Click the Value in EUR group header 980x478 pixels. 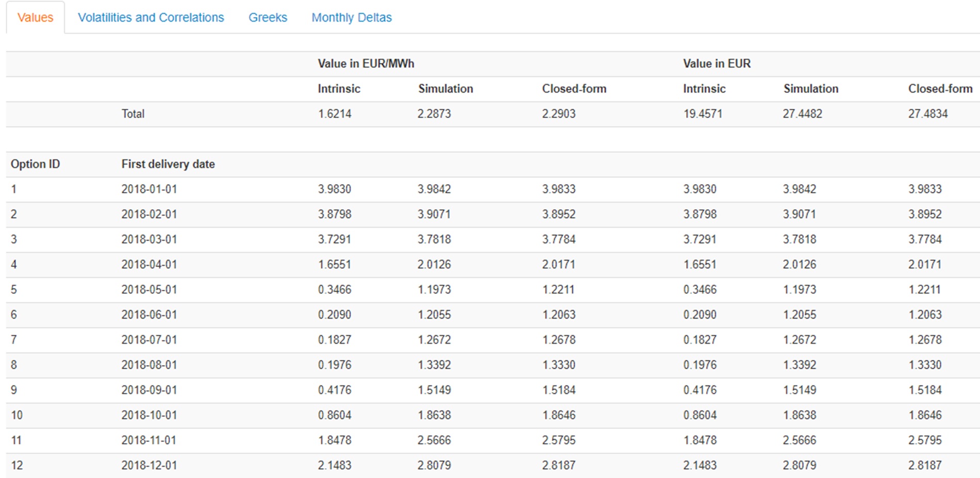tap(717, 63)
